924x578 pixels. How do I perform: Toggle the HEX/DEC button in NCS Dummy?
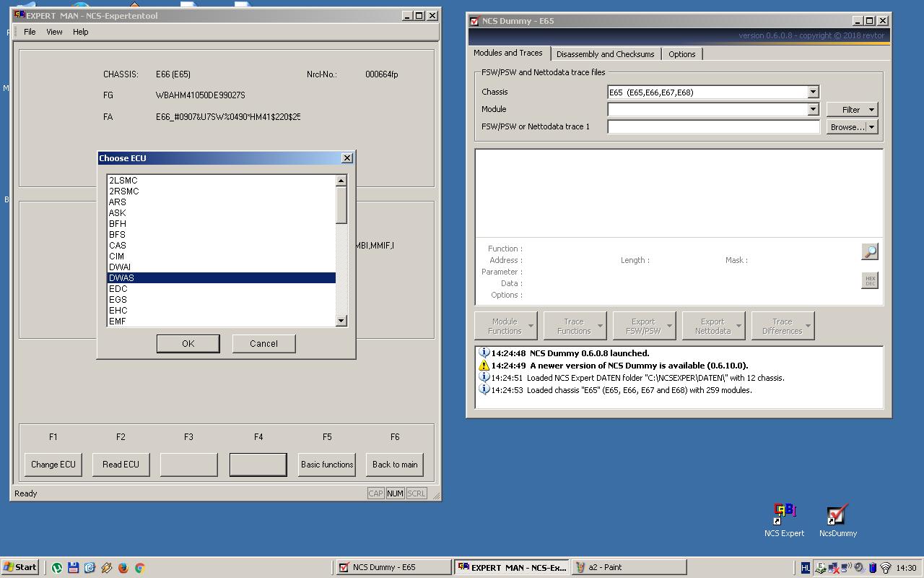coord(870,280)
